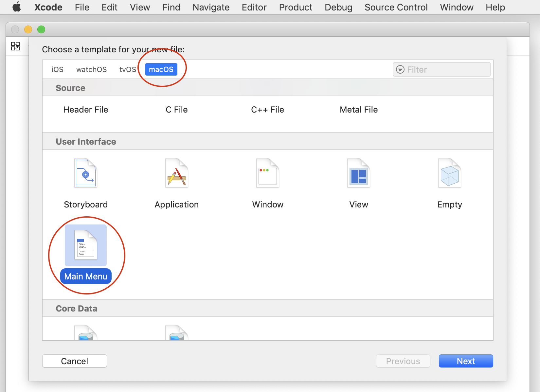Select the macOS platform tab
540x392 pixels.
pos(161,69)
